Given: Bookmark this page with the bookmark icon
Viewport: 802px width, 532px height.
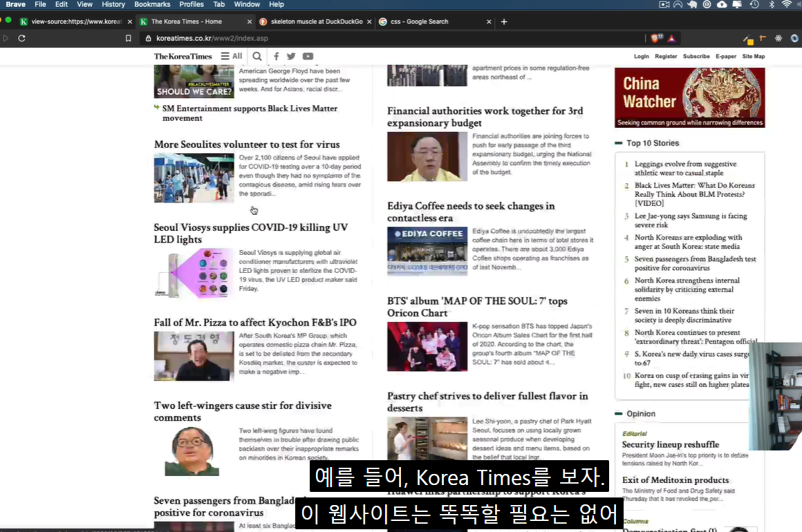Looking at the screenshot, I should click(129, 38).
